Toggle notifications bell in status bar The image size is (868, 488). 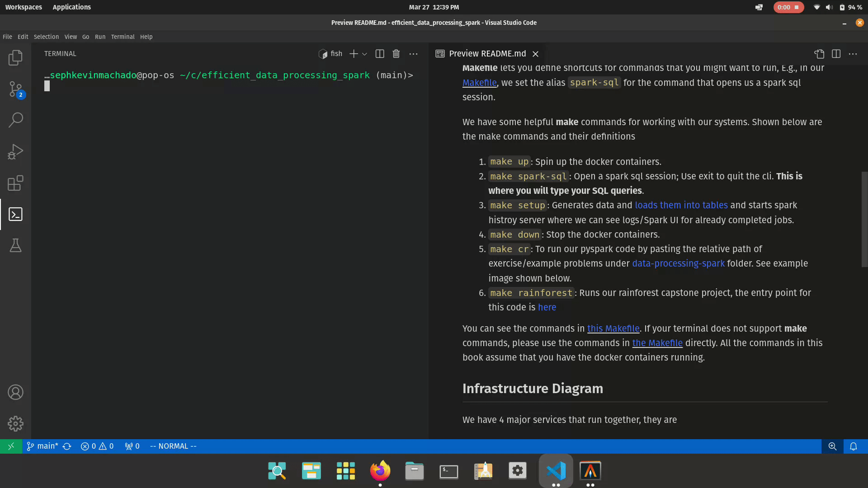[x=853, y=446]
